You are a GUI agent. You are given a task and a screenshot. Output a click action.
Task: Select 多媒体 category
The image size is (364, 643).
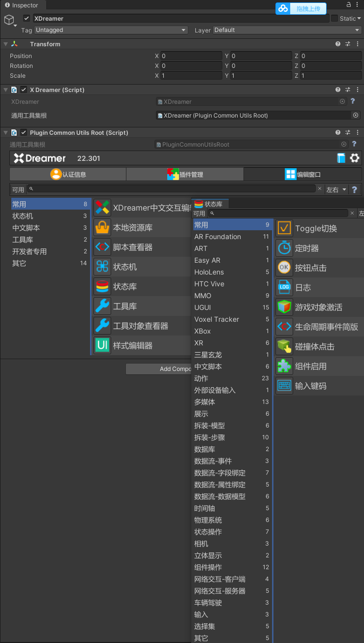pos(232,402)
